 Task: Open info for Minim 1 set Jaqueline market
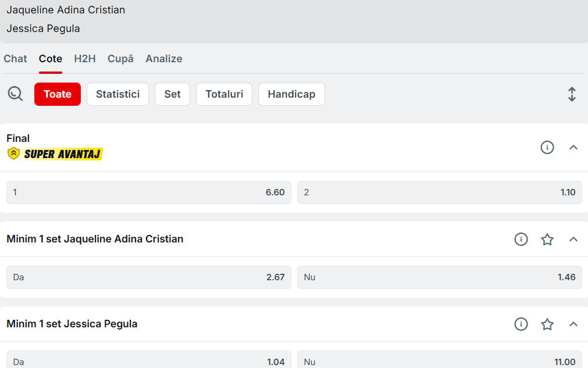[521, 239]
